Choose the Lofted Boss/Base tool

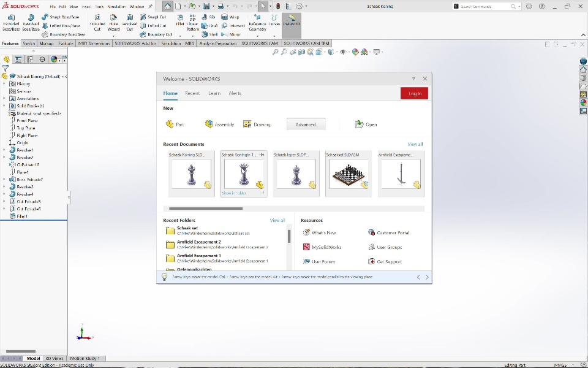[61, 26]
